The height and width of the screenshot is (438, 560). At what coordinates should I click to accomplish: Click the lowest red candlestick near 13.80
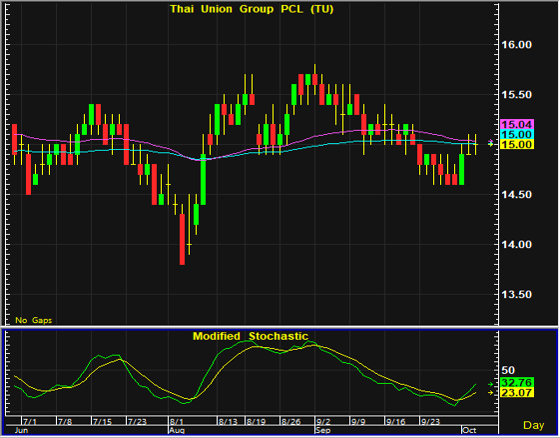(182, 239)
